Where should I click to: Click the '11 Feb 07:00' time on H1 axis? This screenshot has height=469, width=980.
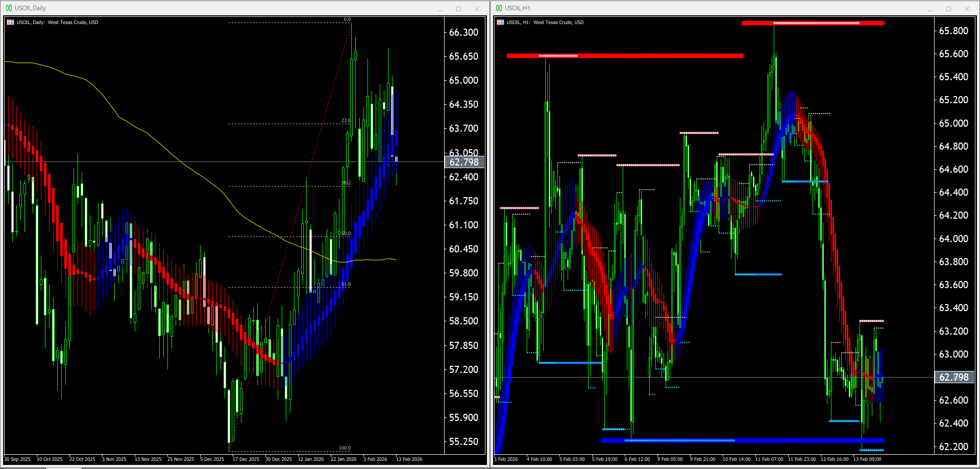769,459
